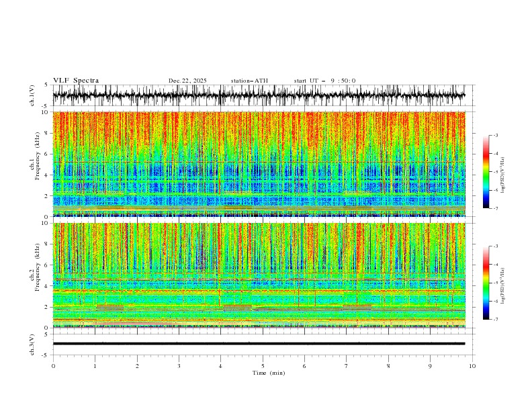Click the ch.2 frequency spectrogram panel
The width and height of the screenshot is (532, 411).
(x=259, y=275)
